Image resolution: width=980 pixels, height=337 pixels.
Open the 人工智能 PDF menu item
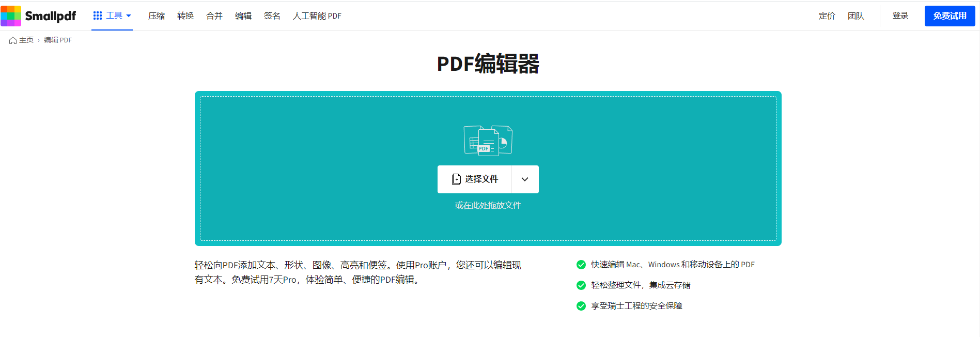(x=317, y=16)
